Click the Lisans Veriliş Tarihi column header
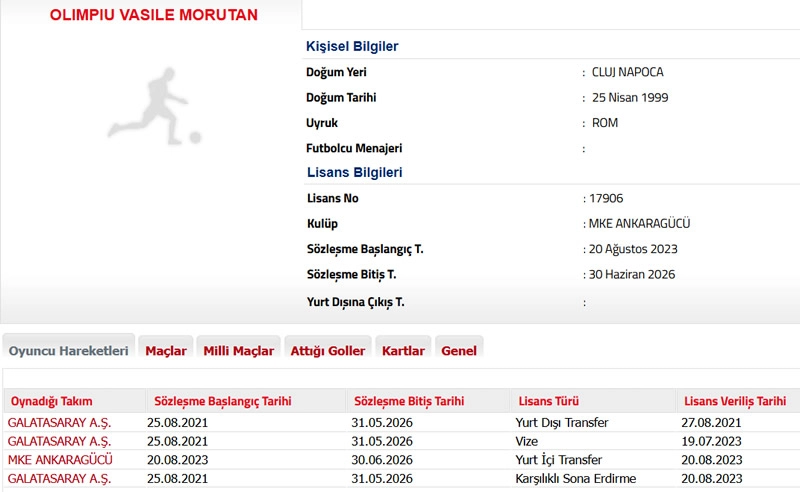The width and height of the screenshot is (800, 492). [734, 401]
